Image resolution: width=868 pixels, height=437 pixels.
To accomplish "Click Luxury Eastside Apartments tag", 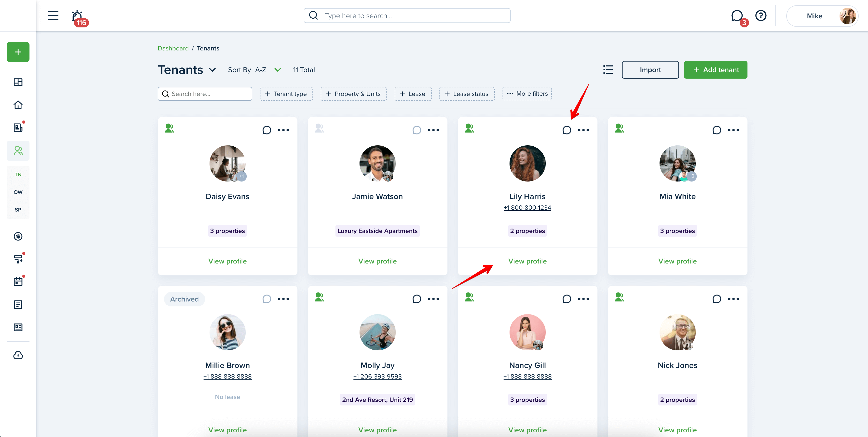I will click(x=377, y=231).
